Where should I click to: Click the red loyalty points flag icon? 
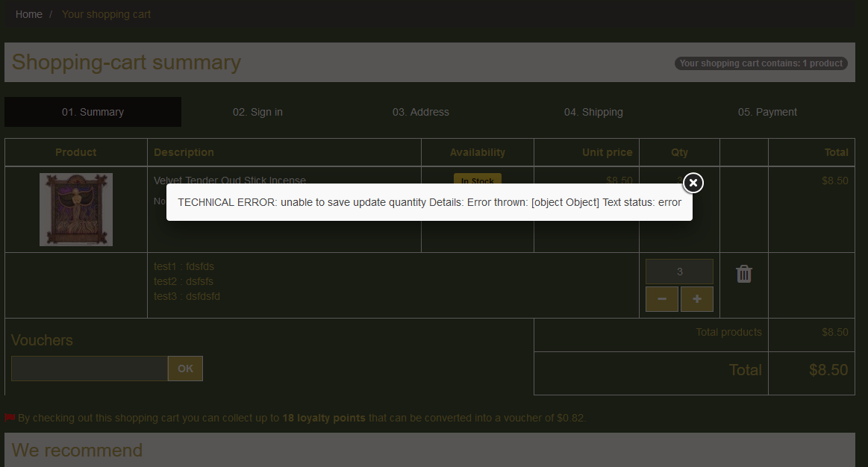tap(10, 418)
